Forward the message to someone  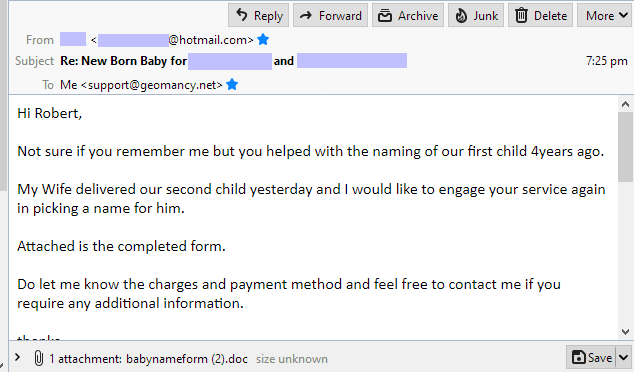330,15
